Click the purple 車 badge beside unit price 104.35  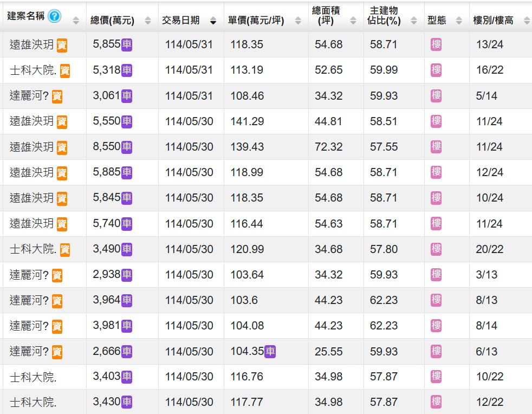(x=270, y=351)
